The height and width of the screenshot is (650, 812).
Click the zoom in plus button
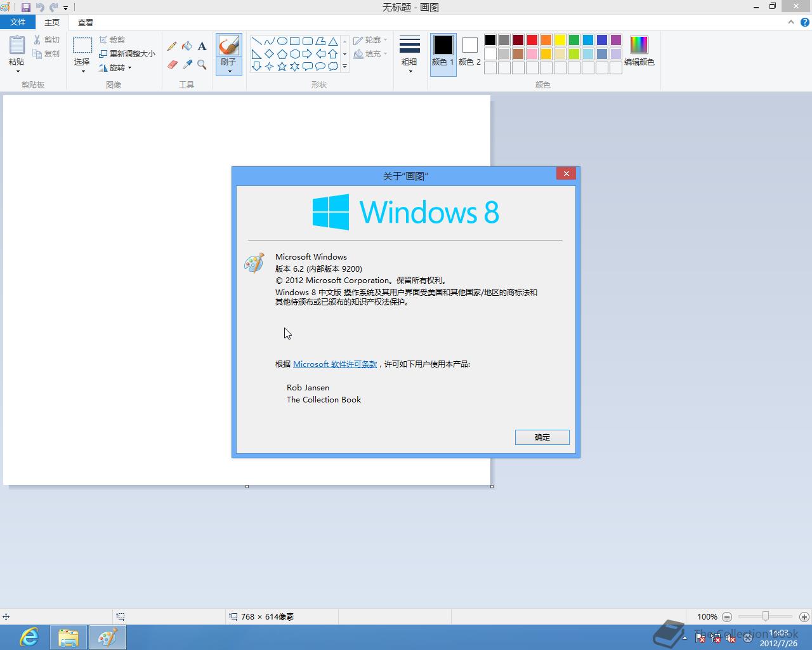804,617
